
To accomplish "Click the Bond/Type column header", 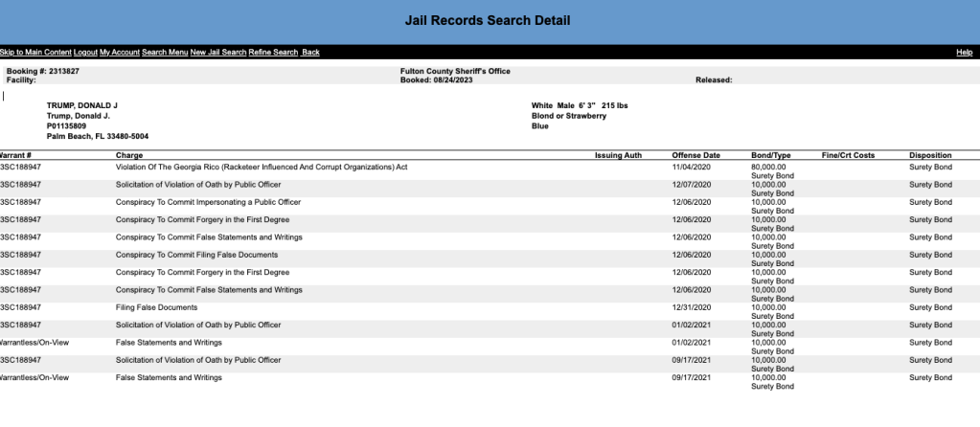I will point(771,154).
